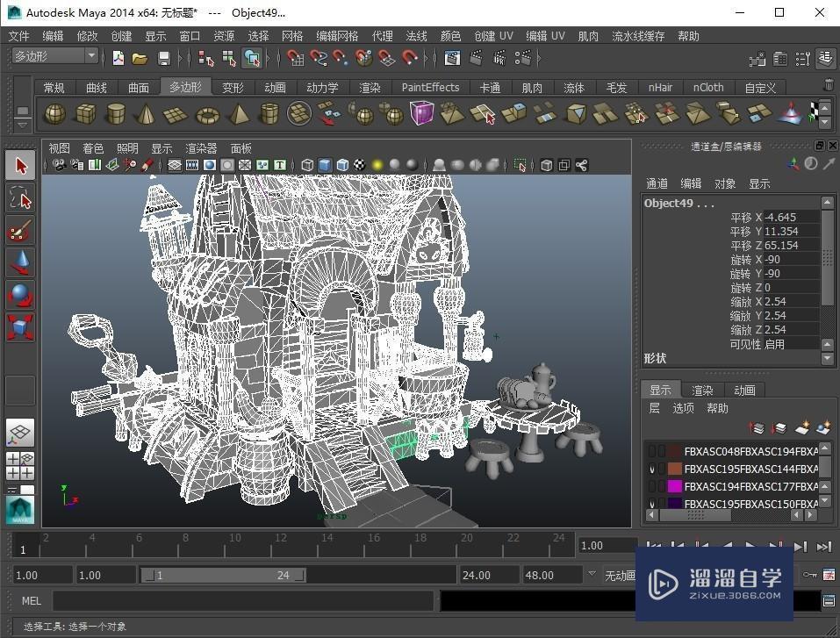Activate the Scale tool cube icon
Screen dimensions: 840x638
(20, 326)
